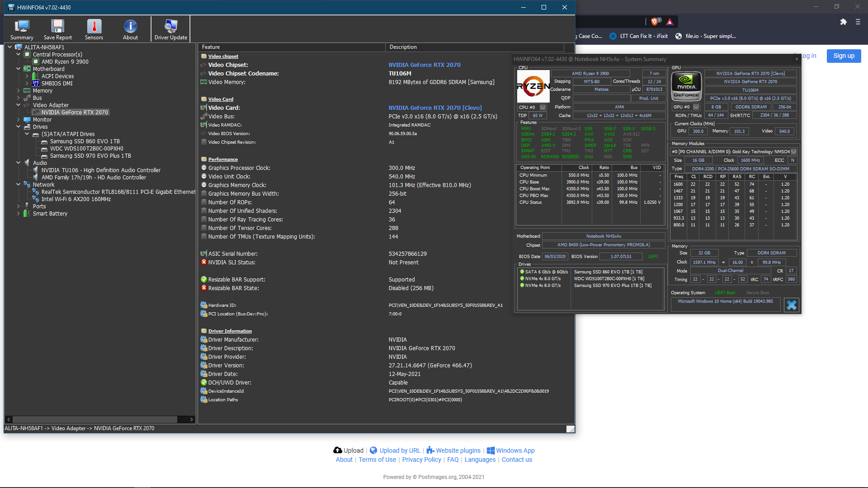
Task: Collapse the Audio tree branch
Action: [19, 163]
